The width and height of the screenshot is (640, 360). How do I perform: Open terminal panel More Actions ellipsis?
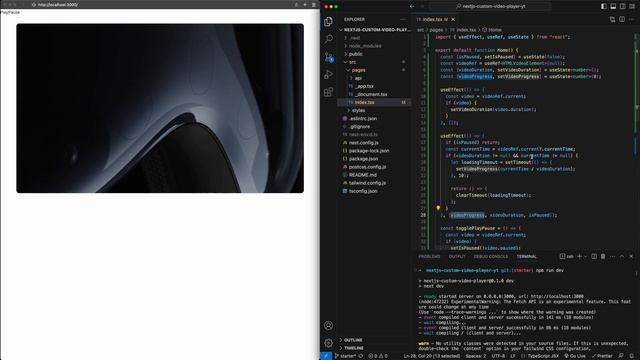612,256
